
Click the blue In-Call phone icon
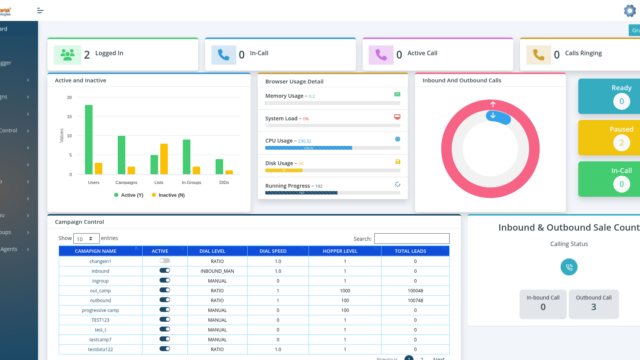coord(223,54)
